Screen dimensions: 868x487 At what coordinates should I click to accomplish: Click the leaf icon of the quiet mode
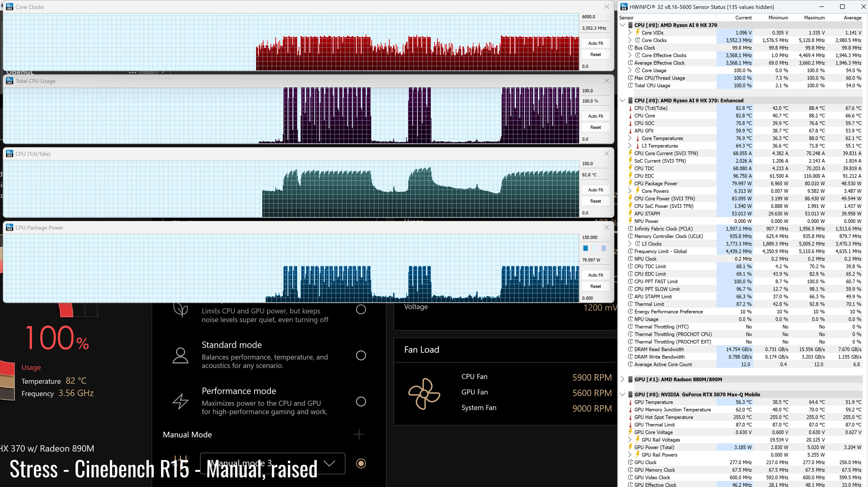181,310
